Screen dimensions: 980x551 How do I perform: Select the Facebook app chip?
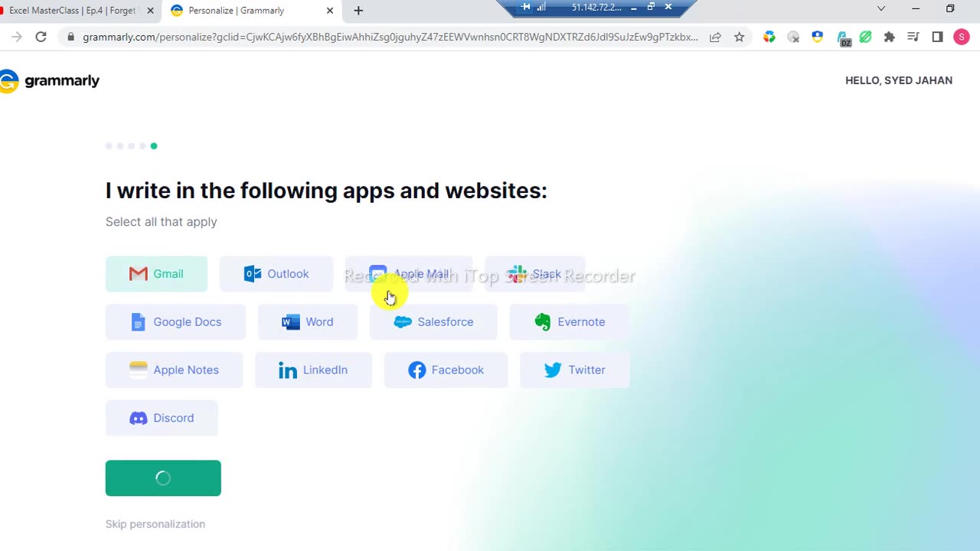[446, 370]
